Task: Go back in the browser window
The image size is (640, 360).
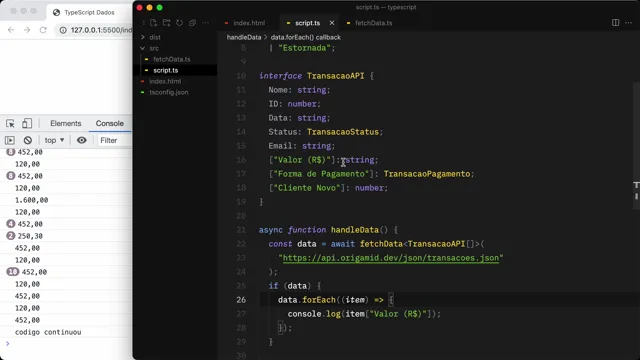Action: (x=11, y=30)
